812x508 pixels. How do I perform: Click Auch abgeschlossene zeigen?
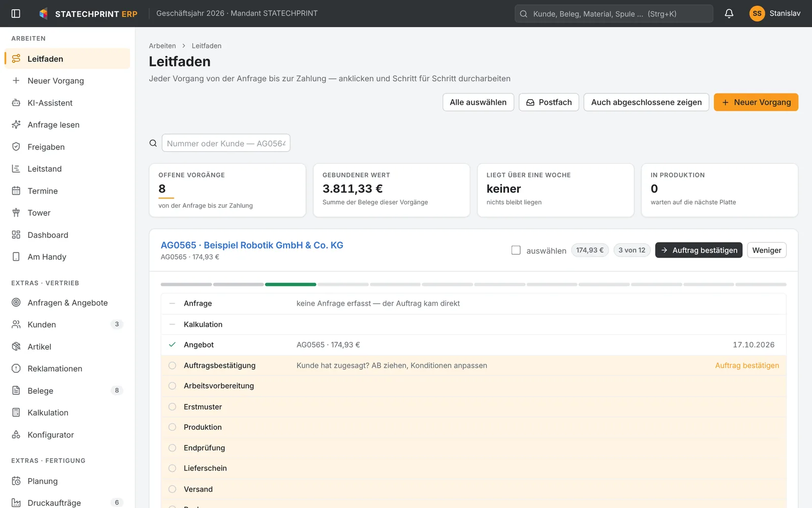coord(646,102)
